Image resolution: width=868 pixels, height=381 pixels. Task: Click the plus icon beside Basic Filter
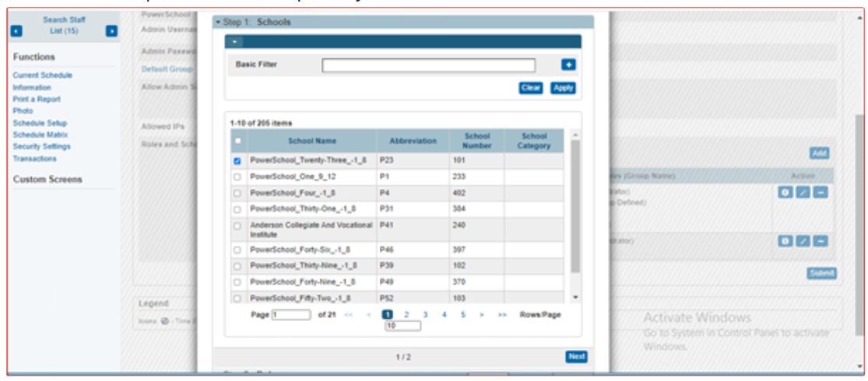coord(568,65)
